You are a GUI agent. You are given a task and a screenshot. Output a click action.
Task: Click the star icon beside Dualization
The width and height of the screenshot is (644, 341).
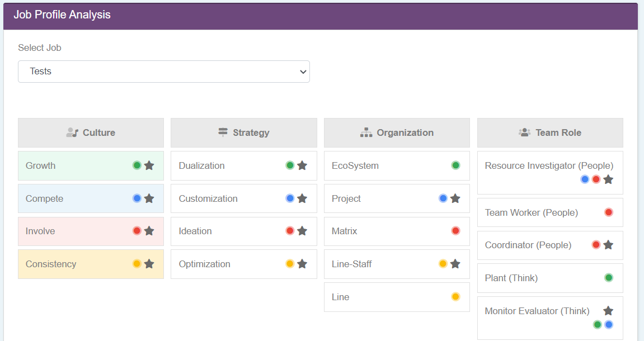coord(302,165)
